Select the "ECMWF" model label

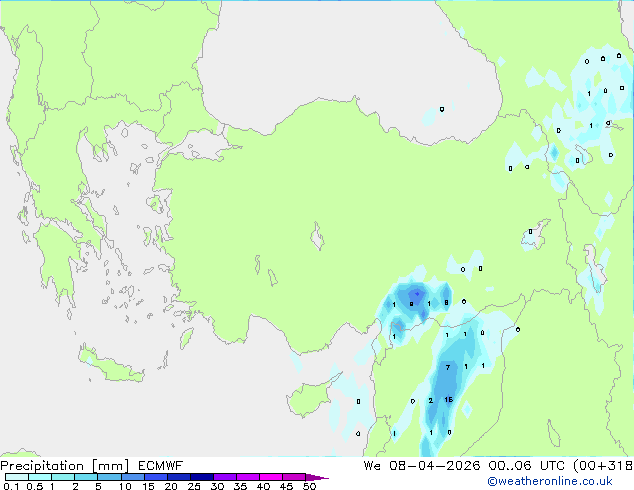(x=160, y=466)
